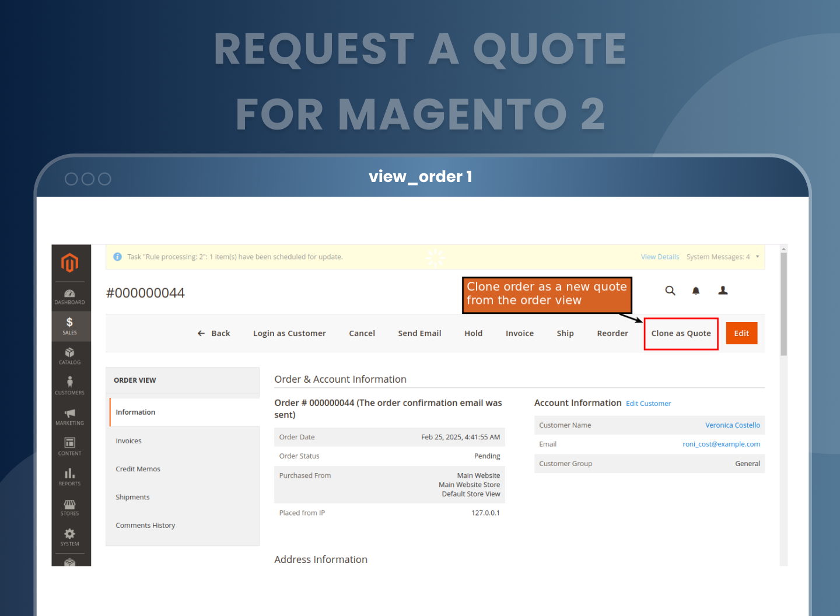Open the admin user account icon
Screen dimensions: 840x616
[723, 290]
